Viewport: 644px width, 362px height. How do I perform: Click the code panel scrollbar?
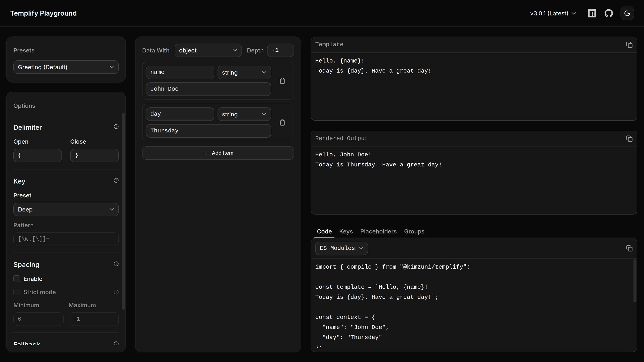point(634,281)
